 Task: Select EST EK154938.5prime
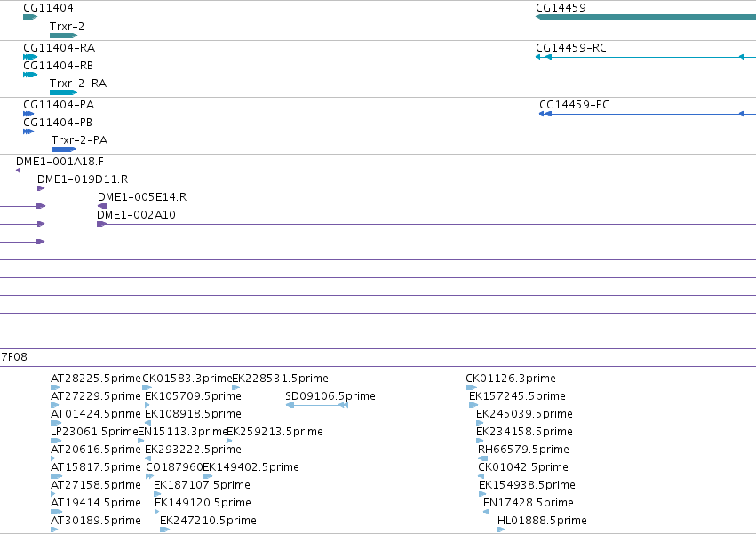[x=527, y=486]
